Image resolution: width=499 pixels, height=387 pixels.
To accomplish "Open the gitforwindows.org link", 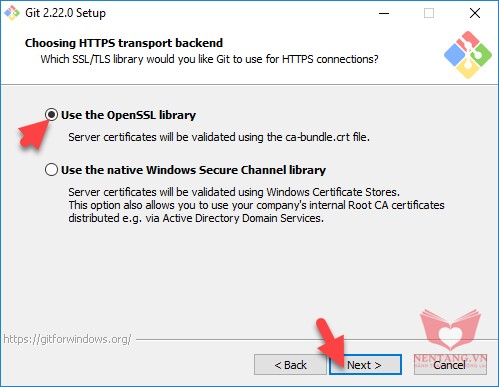I will [67, 339].
